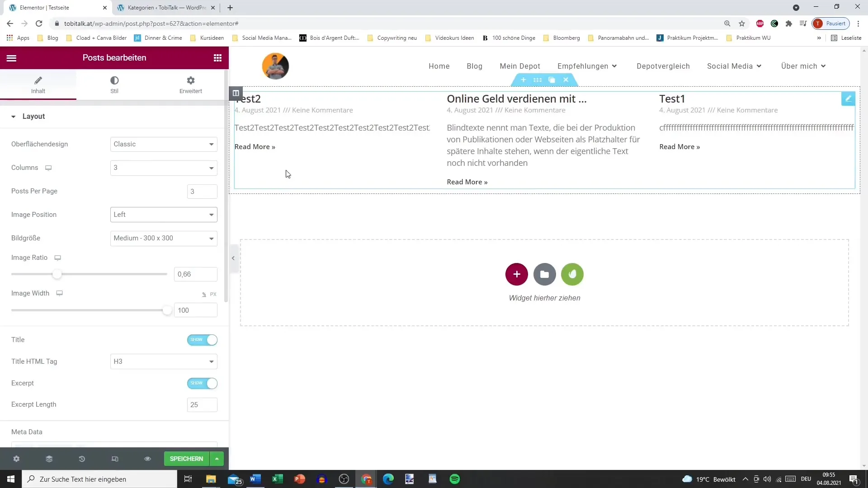Click Read More under Test1 post

tap(679, 147)
